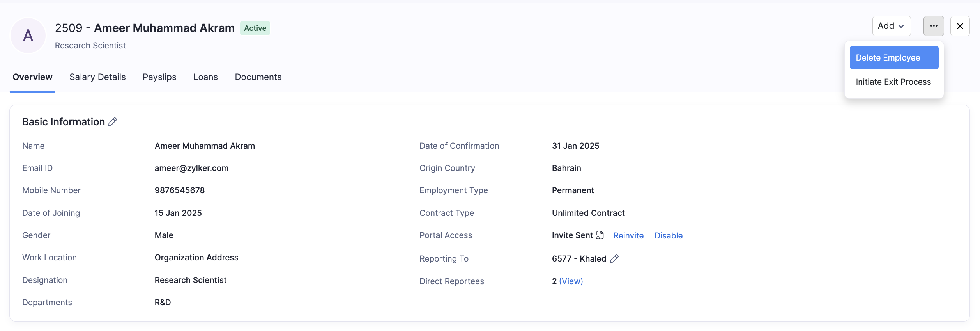Click the Active status badge
Image resolution: width=980 pixels, height=331 pixels.
coord(255,28)
